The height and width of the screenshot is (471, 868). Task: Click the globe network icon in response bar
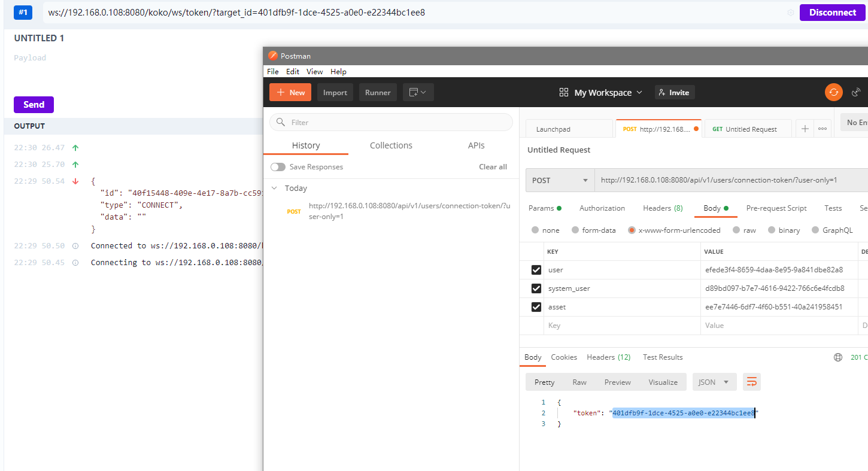click(x=838, y=357)
